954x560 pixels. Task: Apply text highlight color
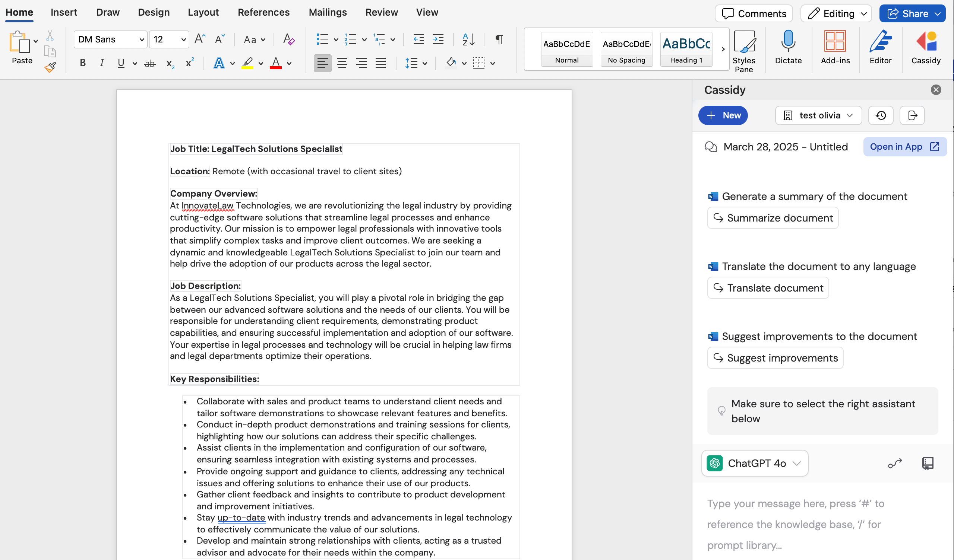(x=247, y=63)
